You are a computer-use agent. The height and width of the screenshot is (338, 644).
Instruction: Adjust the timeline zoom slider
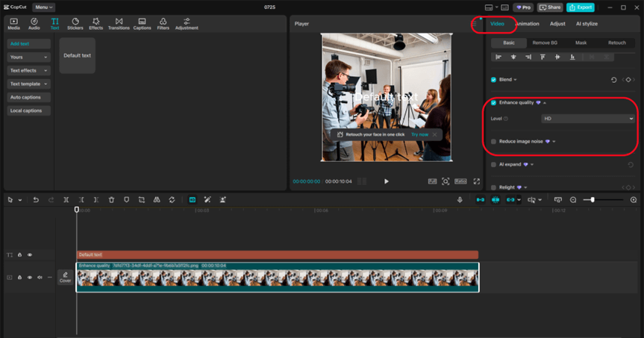pos(593,200)
